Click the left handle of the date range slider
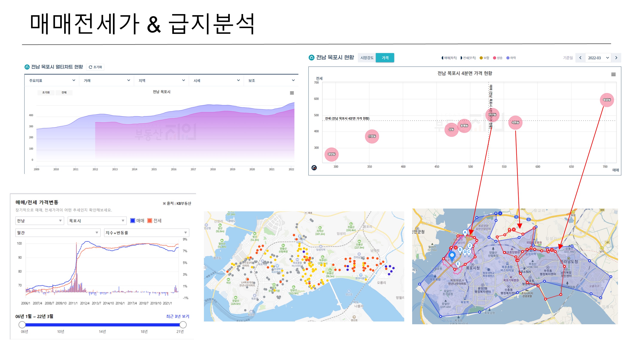The height and width of the screenshot is (362, 644). tap(22, 324)
